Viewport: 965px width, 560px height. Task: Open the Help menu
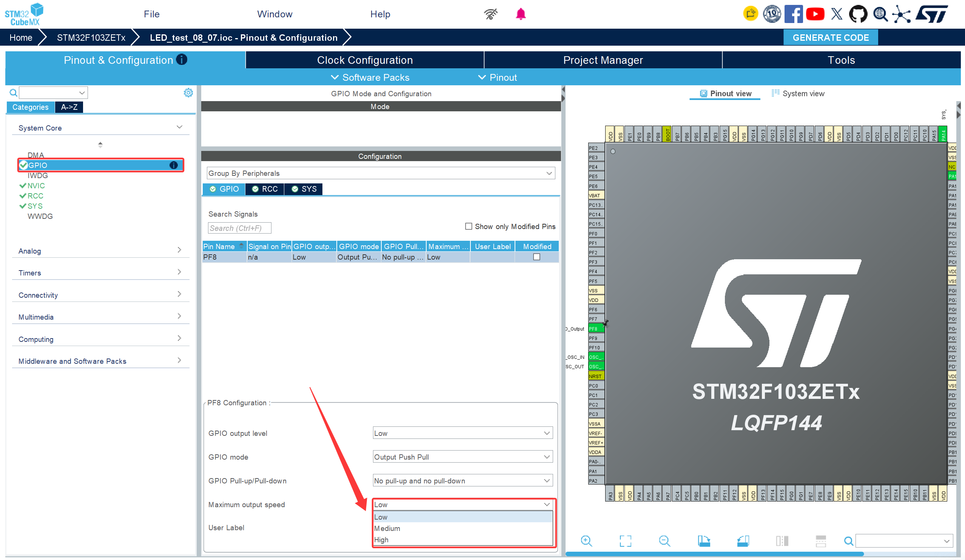(380, 14)
